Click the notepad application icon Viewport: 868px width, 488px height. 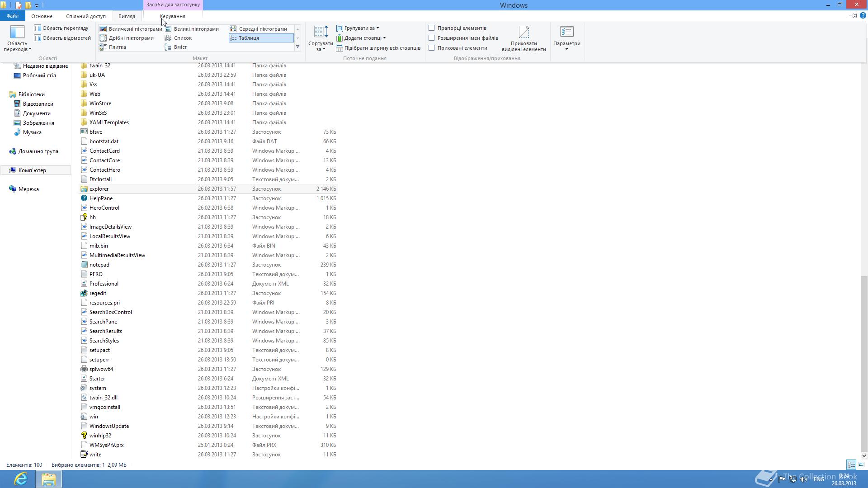(84, 265)
